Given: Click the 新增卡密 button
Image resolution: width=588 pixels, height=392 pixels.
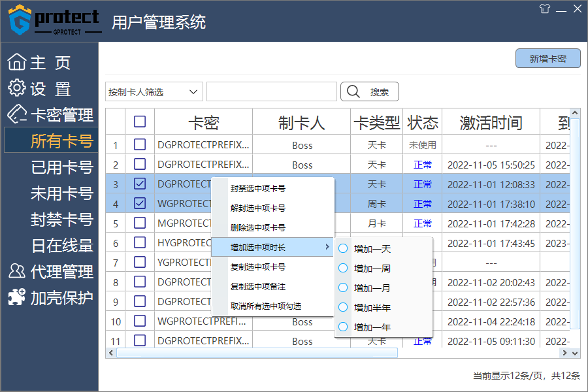Looking at the screenshot, I should click(x=548, y=59).
